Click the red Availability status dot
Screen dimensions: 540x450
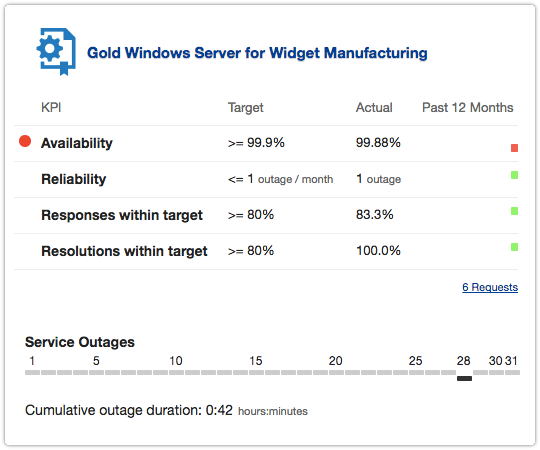click(25, 141)
